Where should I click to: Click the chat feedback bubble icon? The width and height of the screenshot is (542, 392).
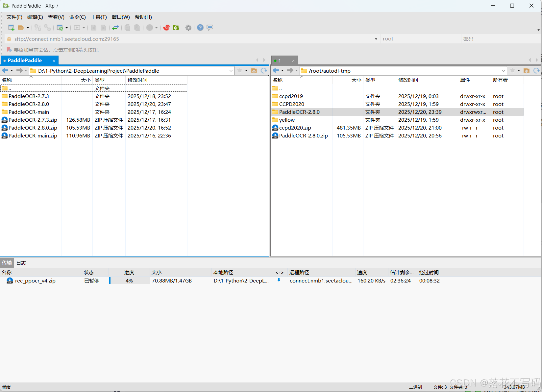click(x=210, y=28)
